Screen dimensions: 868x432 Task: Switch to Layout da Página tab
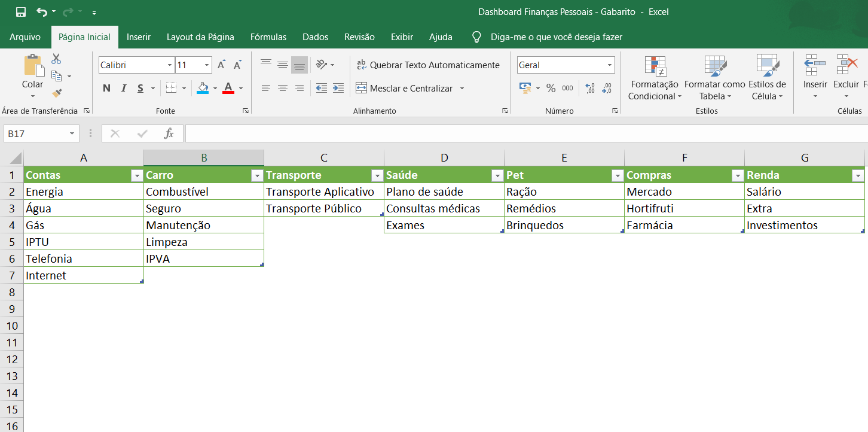200,37
